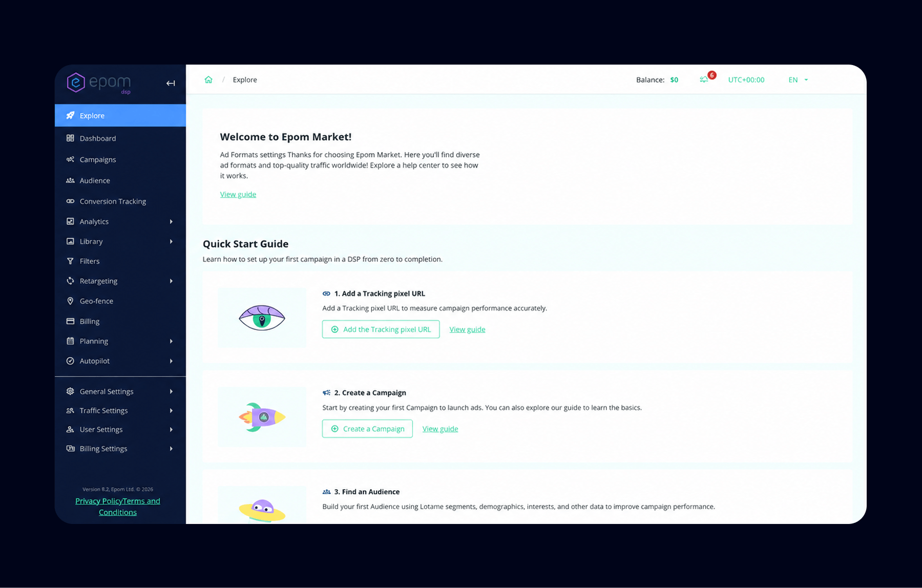
Task: Click the Create a Campaign button
Action: point(367,429)
